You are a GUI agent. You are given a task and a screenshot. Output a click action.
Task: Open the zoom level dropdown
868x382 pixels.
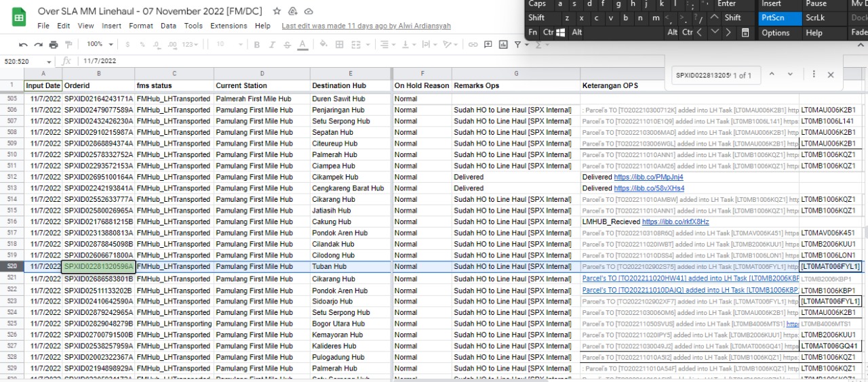99,45
